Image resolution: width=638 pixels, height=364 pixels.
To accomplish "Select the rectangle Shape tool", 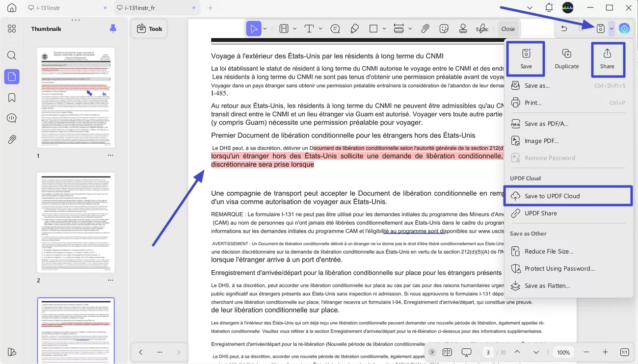I will (x=374, y=28).
